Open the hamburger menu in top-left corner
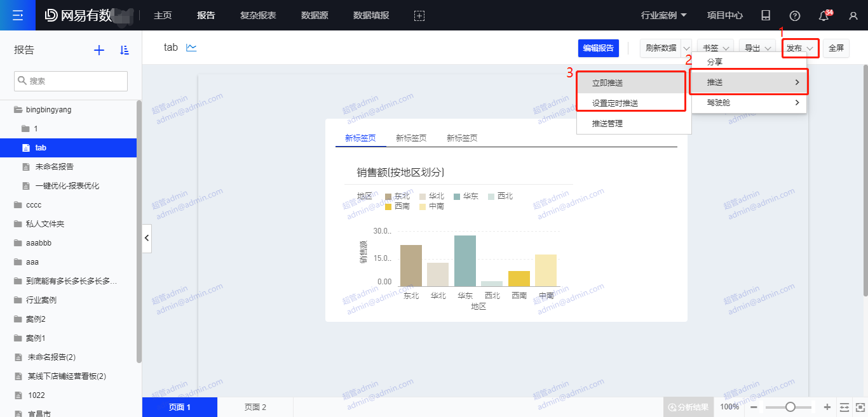This screenshot has height=417, width=868. [x=18, y=15]
